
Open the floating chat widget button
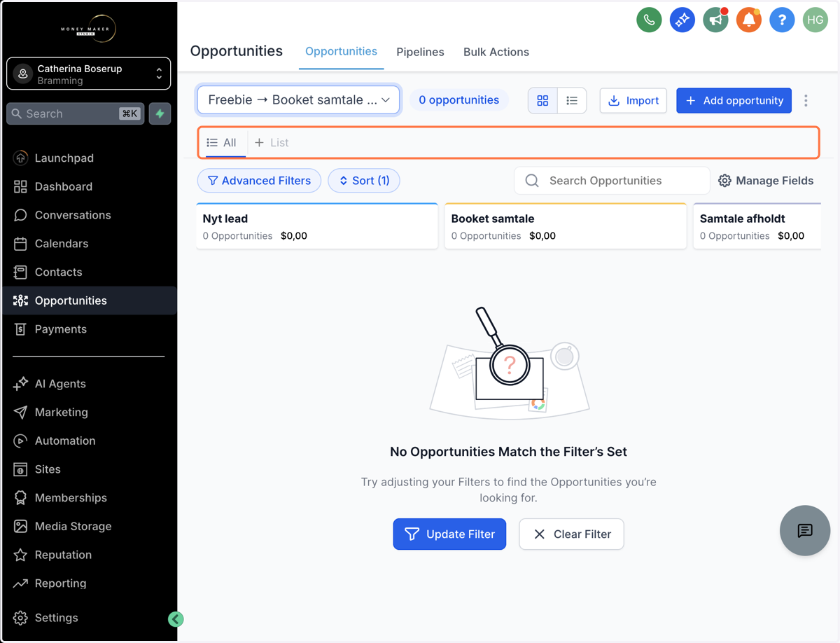pyautogui.click(x=805, y=530)
